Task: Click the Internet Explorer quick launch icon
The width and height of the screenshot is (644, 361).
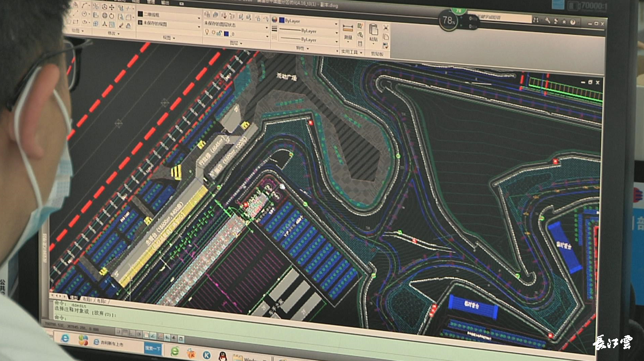Action: (x=65, y=338)
